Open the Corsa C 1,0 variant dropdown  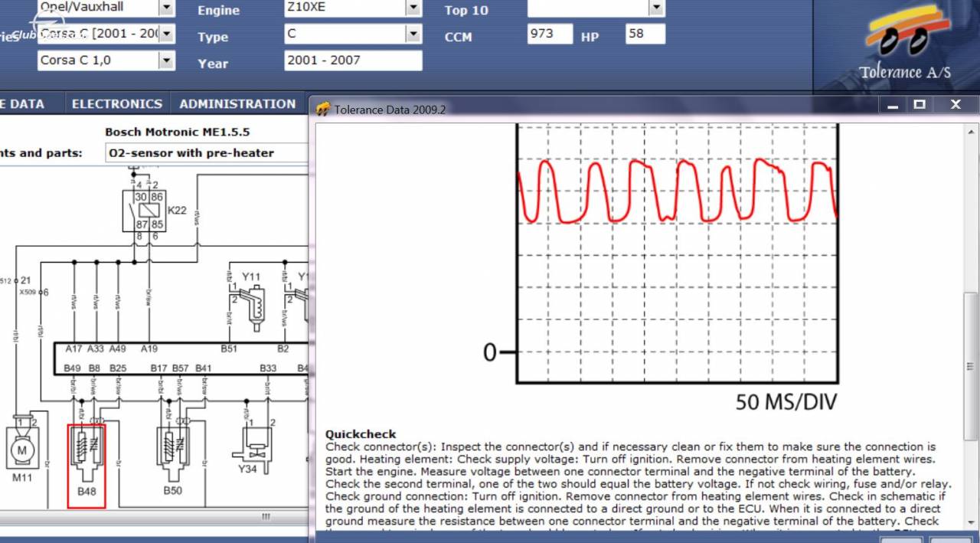(x=166, y=61)
